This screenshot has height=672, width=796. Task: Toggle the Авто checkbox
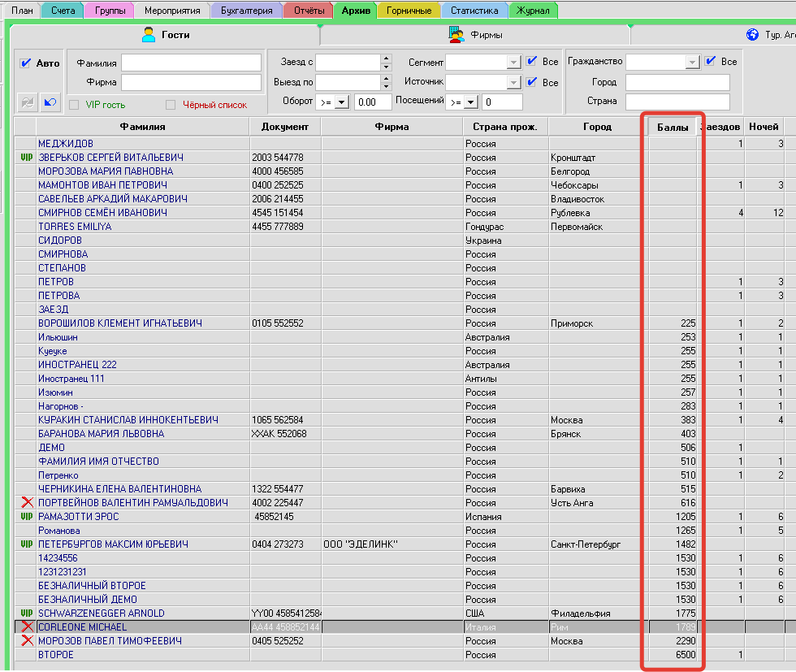(26, 63)
